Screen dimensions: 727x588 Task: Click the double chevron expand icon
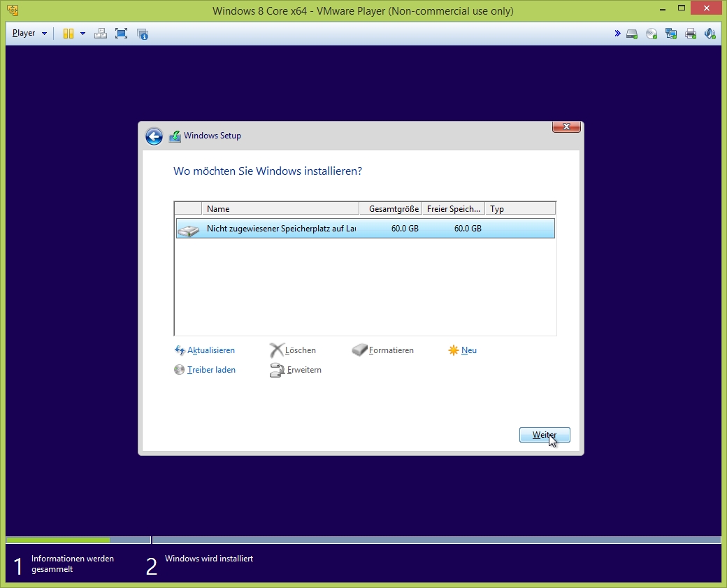point(617,34)
